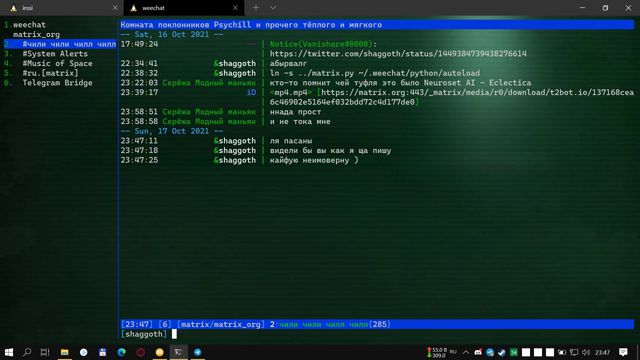Click the 'Sun, 17 Oct 2021' date separator
The width and height of the screenshot is (640, 360).
172,131
